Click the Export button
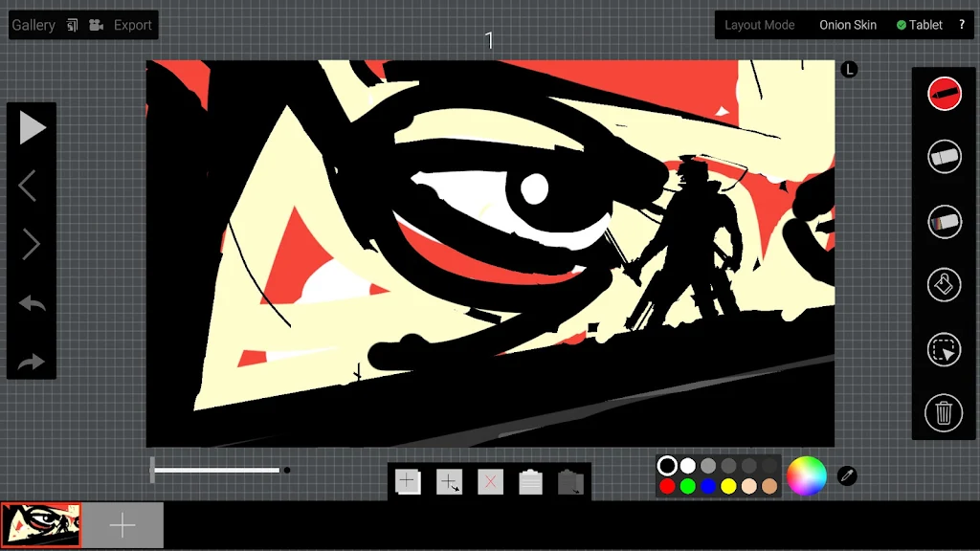 132,25
